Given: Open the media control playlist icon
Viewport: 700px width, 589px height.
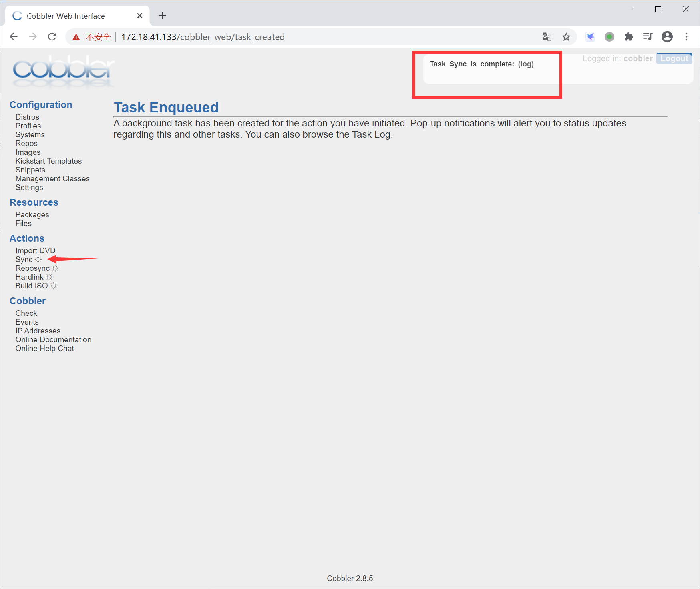Looking at the screenshot, I should point(648,37).
